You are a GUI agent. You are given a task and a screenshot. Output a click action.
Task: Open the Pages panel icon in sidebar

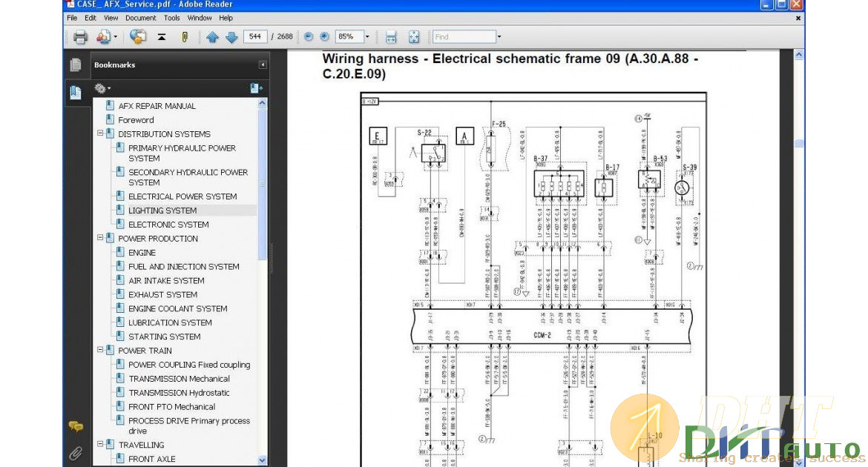(x=76, y=64)
